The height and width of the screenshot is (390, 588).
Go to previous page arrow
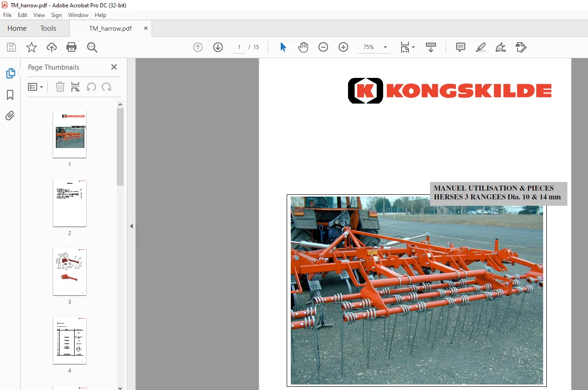pos(198,47)
